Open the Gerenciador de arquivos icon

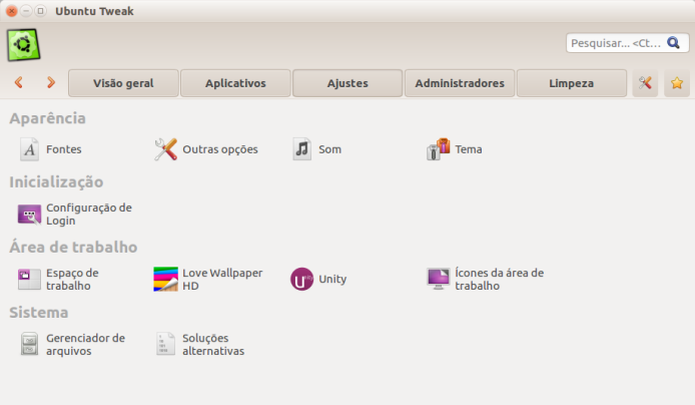click(x=30, y=344)
